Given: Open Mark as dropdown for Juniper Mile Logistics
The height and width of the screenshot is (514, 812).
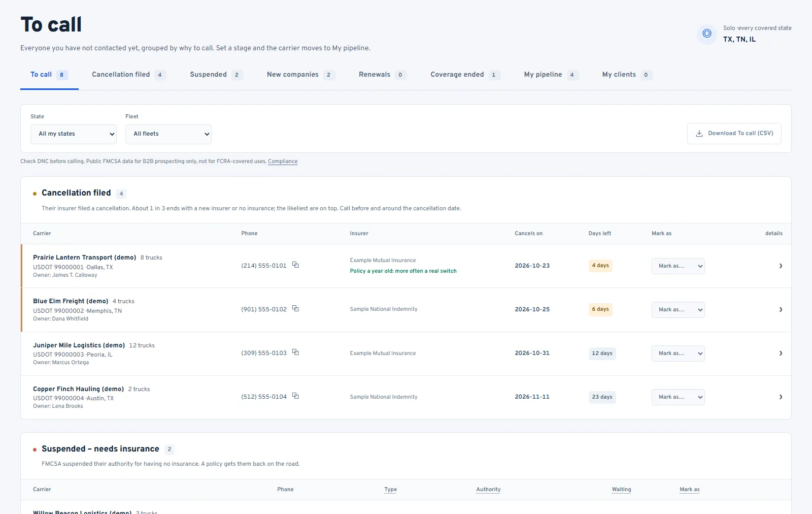Looking at the screenshot, I should click(x=678, y=354).
